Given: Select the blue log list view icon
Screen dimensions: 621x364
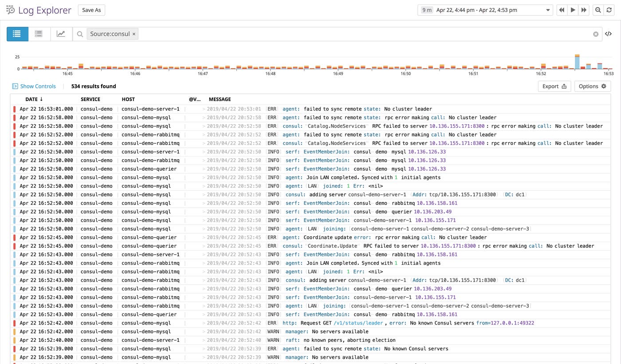Looking at the screenshot, I should (x=17, y=34).
